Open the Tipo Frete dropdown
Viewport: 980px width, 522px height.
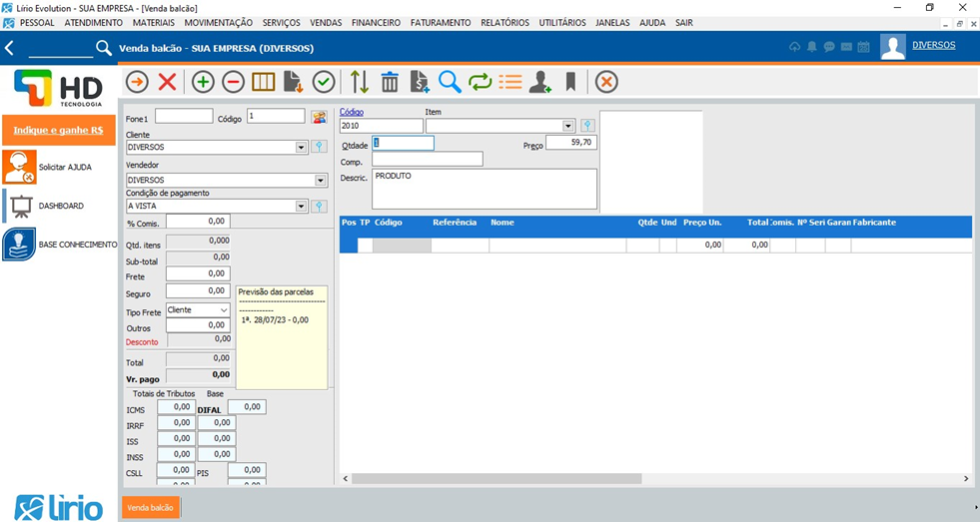tap(223, 310)
